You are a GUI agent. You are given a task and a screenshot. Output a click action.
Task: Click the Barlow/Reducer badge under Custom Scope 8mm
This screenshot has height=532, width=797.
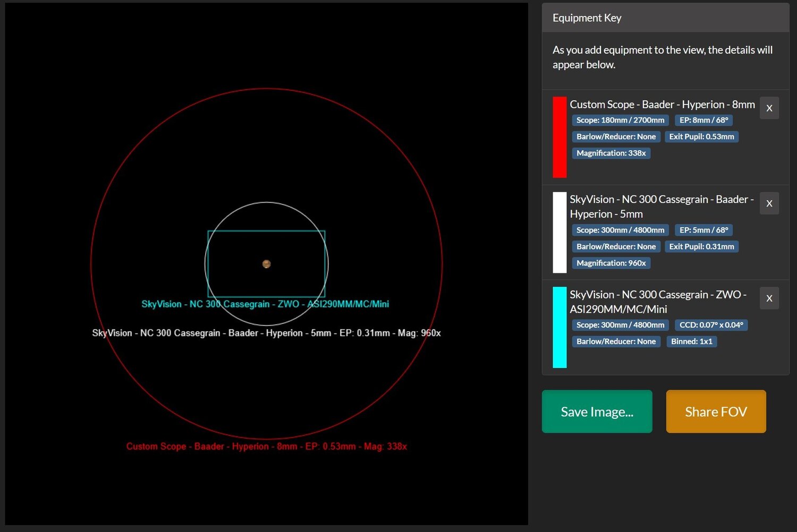(616, 137)
